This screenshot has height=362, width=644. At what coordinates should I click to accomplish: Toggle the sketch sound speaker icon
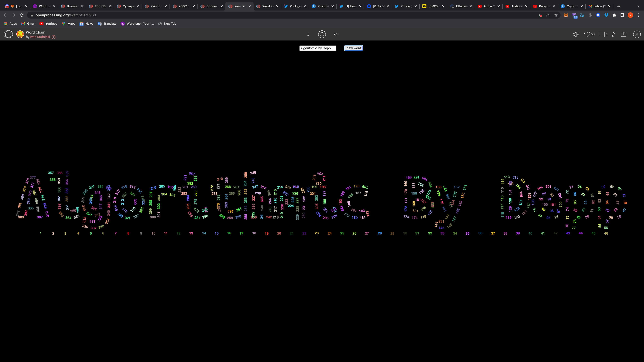576,34
